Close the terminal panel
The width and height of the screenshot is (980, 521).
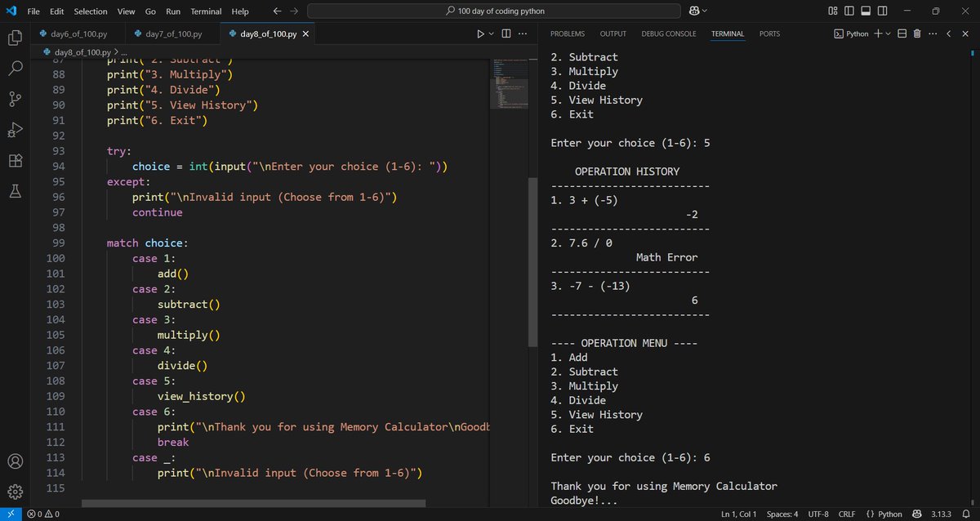coord(965,33)
